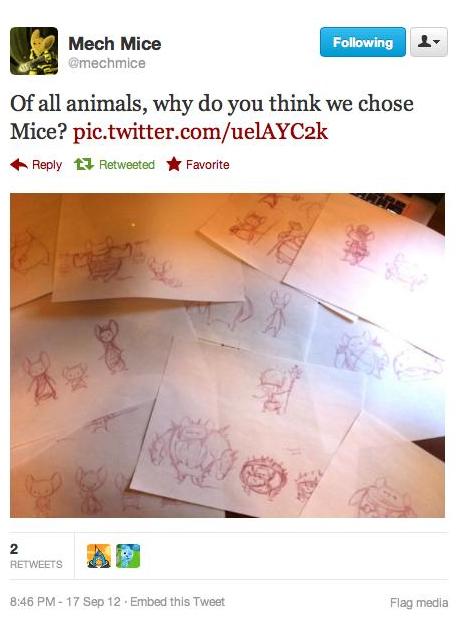Open the 8:46 PM - 17 Sep 12 timestamp
The height and width of the screenshot is (622, 459).
click(65, 602)
